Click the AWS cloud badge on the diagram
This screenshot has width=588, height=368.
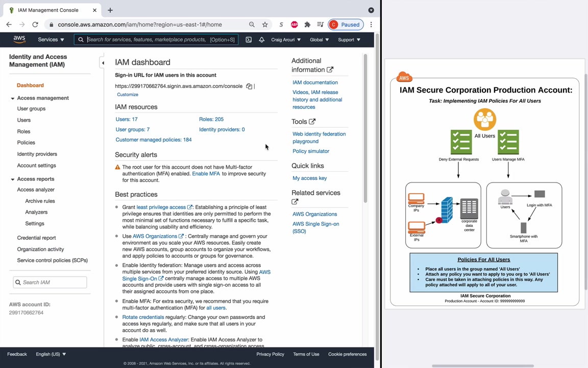(x=404, y=77)
